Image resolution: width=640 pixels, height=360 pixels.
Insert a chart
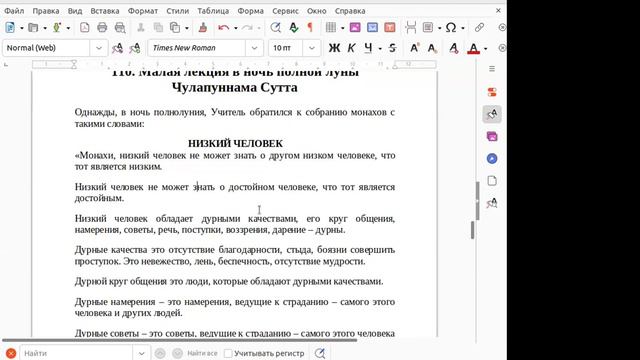tap(372, 27)
